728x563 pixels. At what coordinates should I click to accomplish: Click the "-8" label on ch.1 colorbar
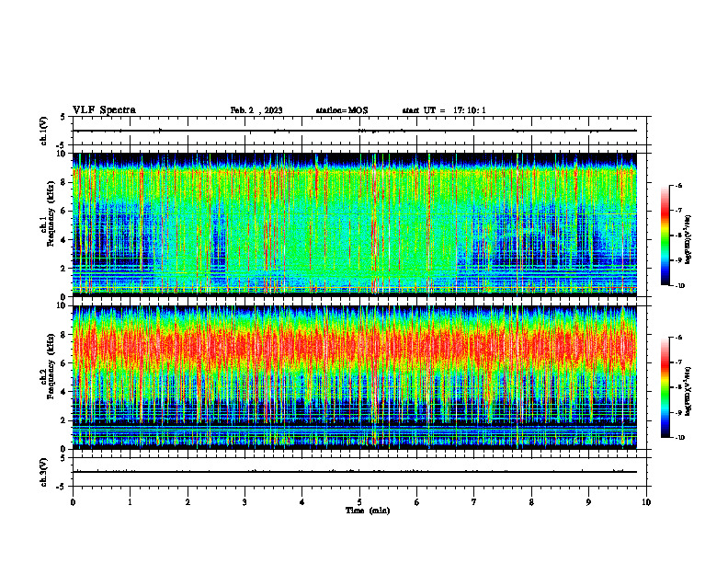[x=678, y=236]
